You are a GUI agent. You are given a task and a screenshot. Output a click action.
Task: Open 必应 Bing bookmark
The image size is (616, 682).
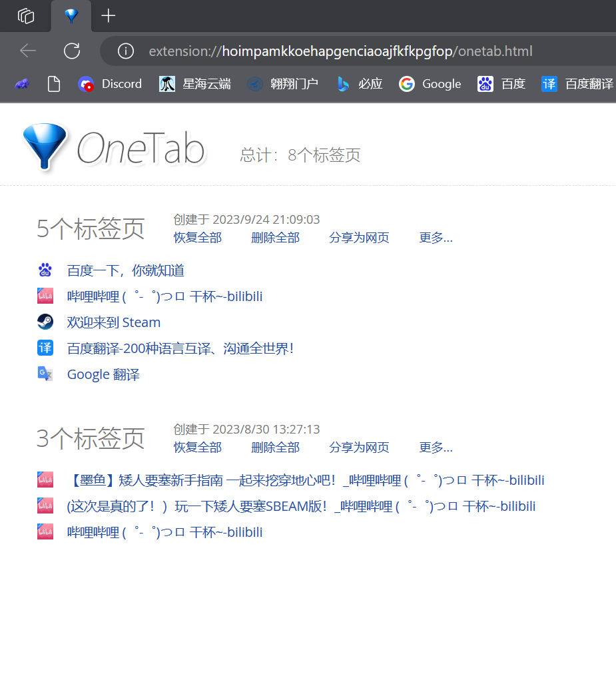pos(360,84)
